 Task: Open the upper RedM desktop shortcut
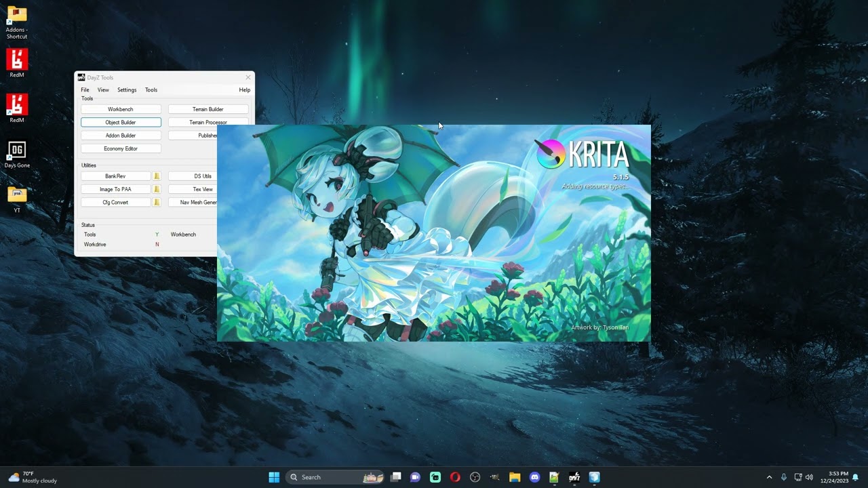click(17, 64)
